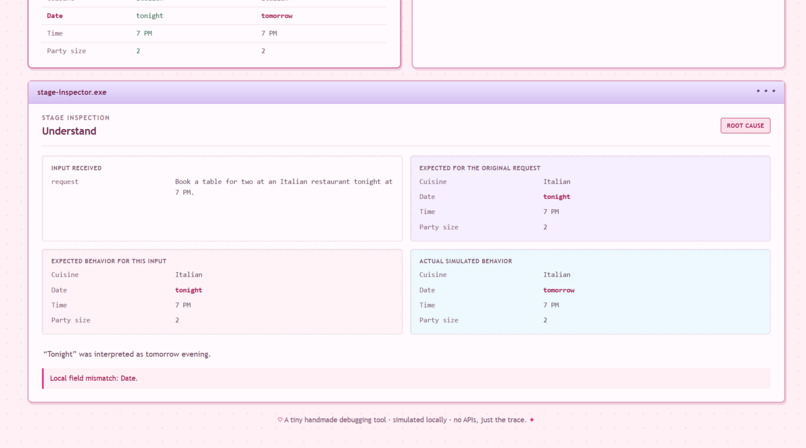Open the three-dot menu in stage-inspector.exe title bar
This screenshot has height=448, width=806.
pyautogui.click(x=765, y=91)
